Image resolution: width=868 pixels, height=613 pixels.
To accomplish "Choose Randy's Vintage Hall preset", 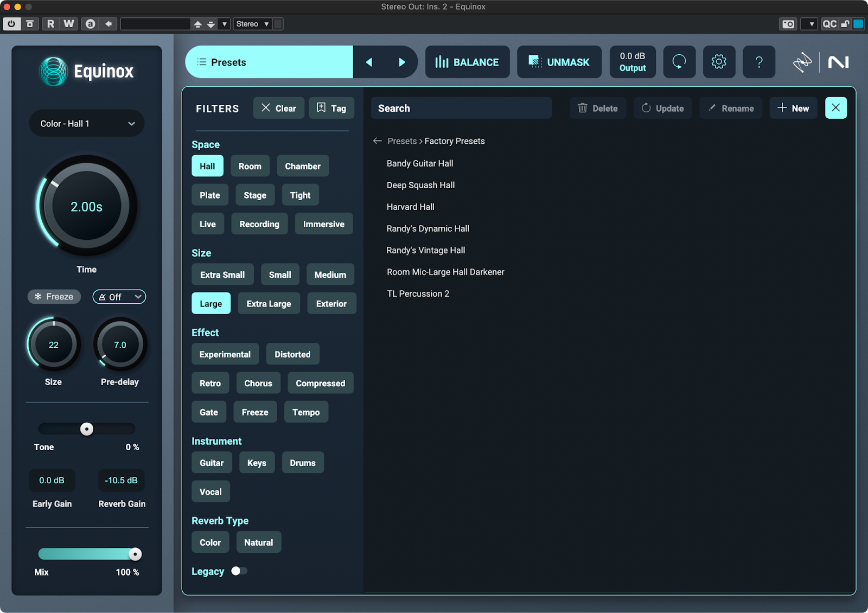I will tap(425, 250).
